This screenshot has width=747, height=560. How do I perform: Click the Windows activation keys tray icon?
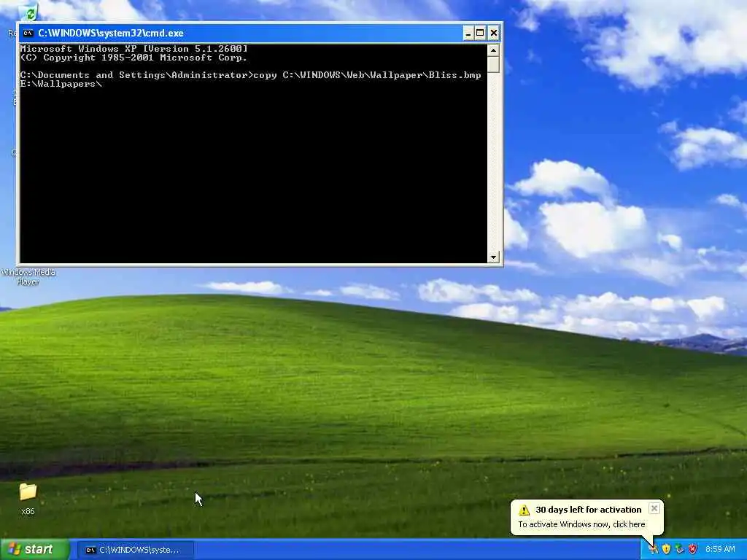coord(653,549)
